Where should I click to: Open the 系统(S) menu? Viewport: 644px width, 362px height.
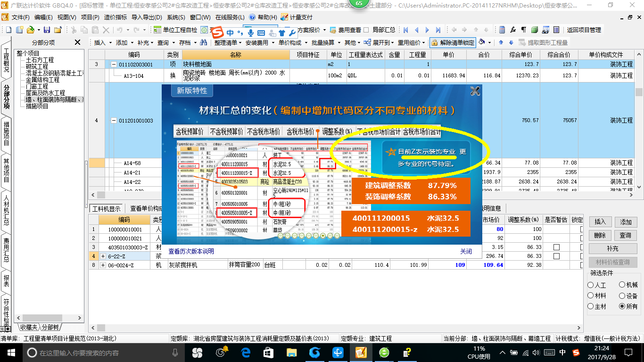[x=176, y=17]
